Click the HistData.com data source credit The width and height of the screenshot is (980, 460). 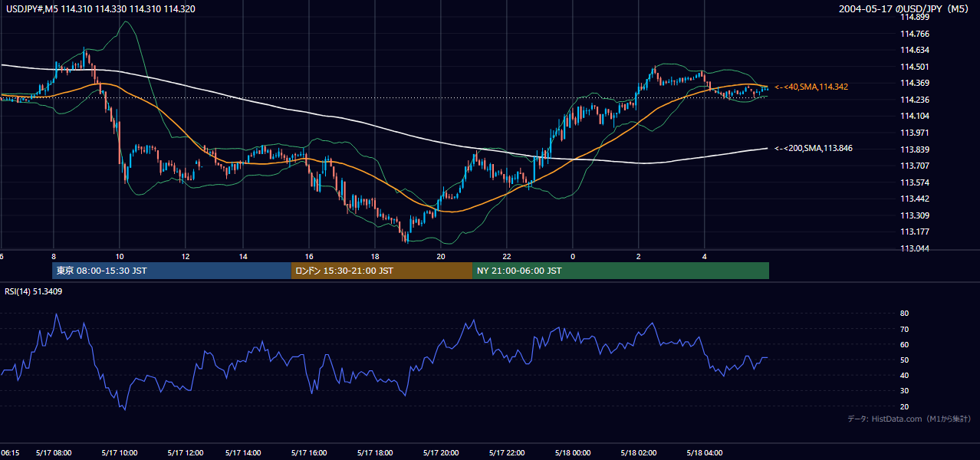point(909,419)
